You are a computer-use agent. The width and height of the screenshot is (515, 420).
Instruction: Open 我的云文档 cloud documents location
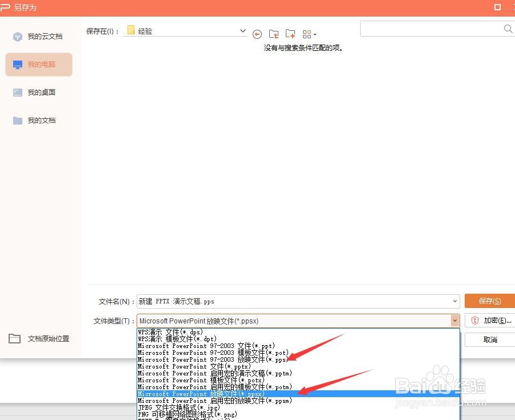coord(39,37)
